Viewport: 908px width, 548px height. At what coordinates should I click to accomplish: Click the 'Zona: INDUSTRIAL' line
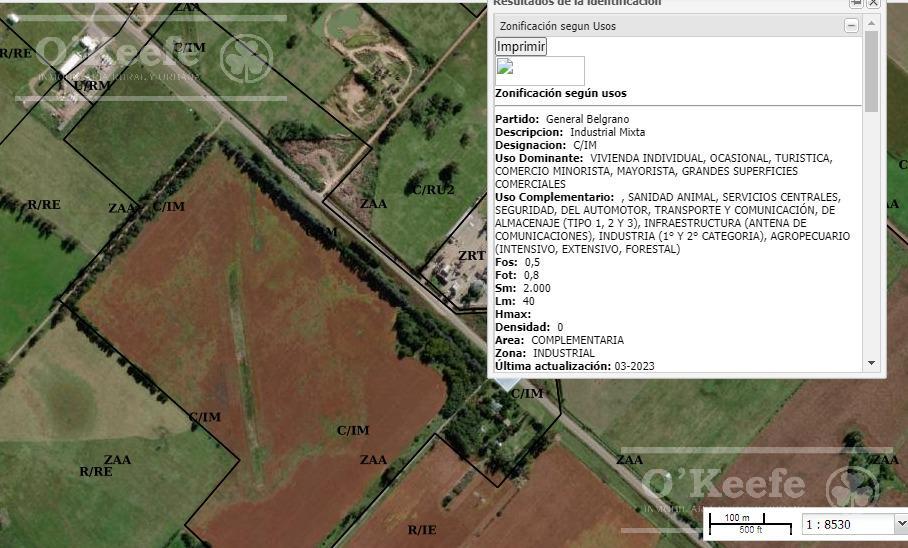(x=544, y=353)
